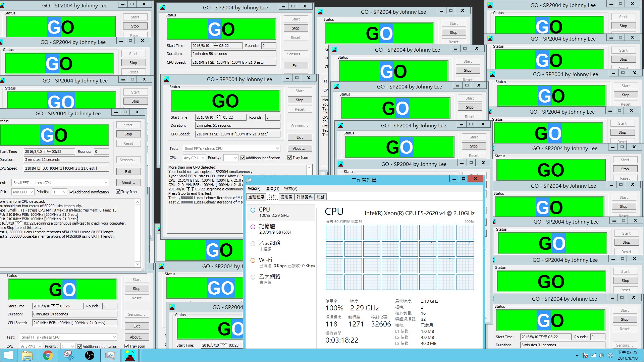This screenshot has width=644, height=362.
Task: Switch to OBS Studio in the taskbar
Action: [90, 355]
